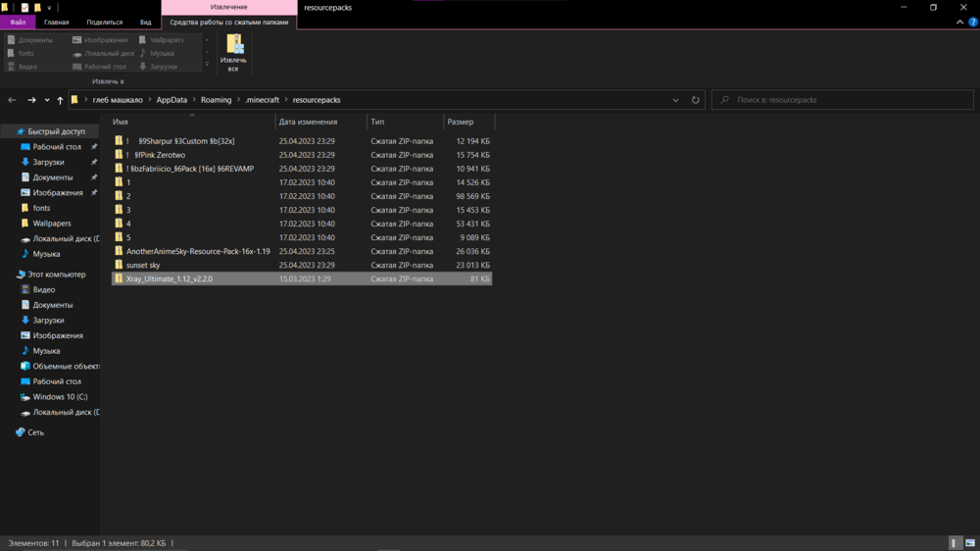980x551 pixels.
Task: Choose Документы as extract destination in ribbon
Action: [30, 40]
